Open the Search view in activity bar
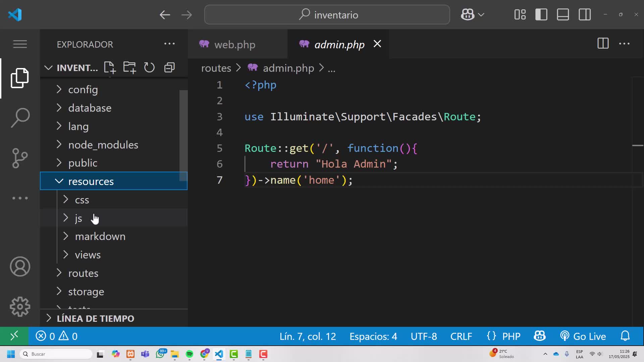This screenshot has height=362, width=644. coord(20,118)
